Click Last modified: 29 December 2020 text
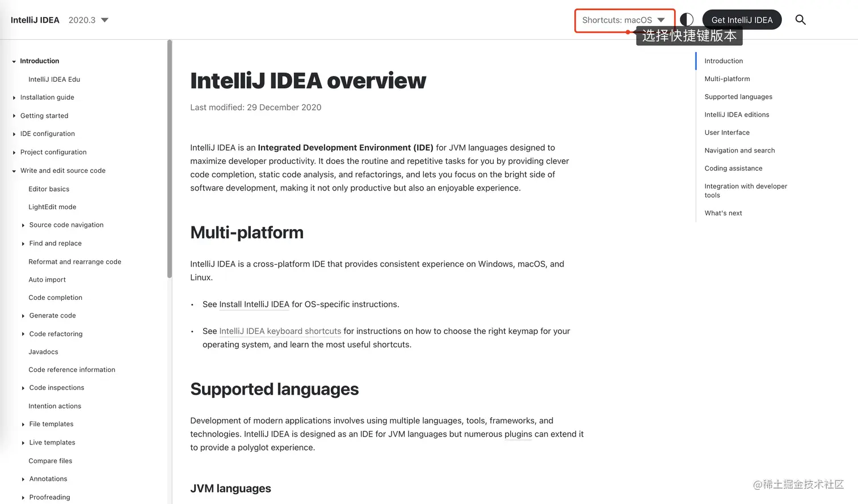The image size is (858, 504). click(256, 107)
